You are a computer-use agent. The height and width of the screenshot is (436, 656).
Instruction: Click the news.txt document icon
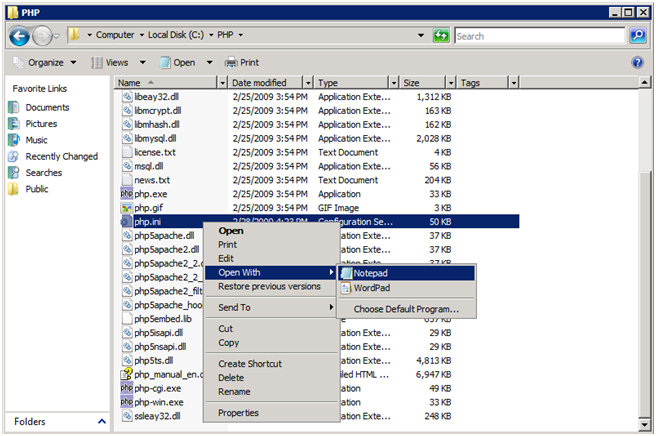coord(127,180)
